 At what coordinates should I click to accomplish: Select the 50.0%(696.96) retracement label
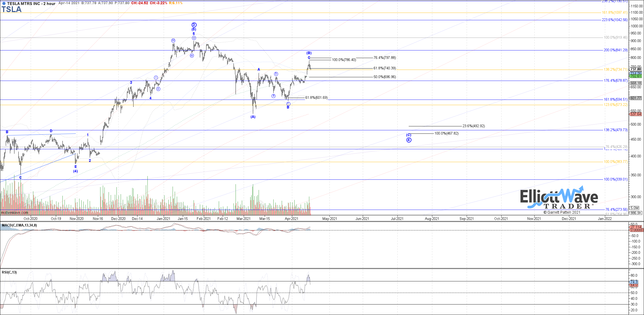(x=385, y=77)
